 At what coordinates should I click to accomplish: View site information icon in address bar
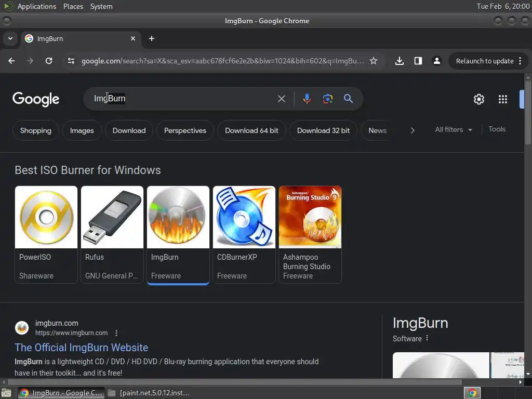click(71, 61)
